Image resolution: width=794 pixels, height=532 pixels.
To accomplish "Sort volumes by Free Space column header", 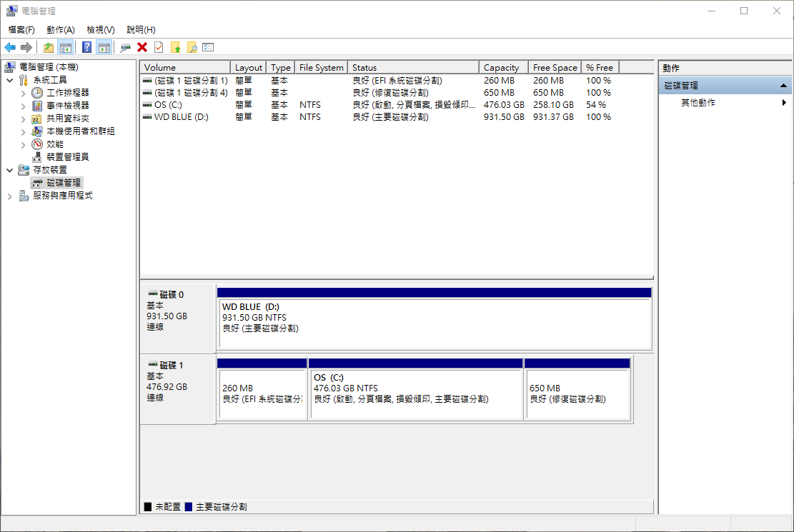I will click(555, 67).
